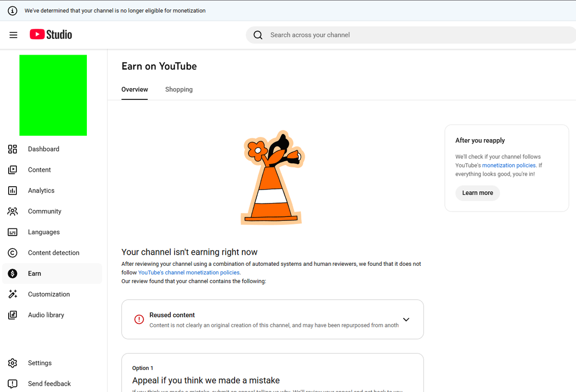Screen dimensions: 576x392
Task: Select Community in the sidebar
Action: click(52, 211)
